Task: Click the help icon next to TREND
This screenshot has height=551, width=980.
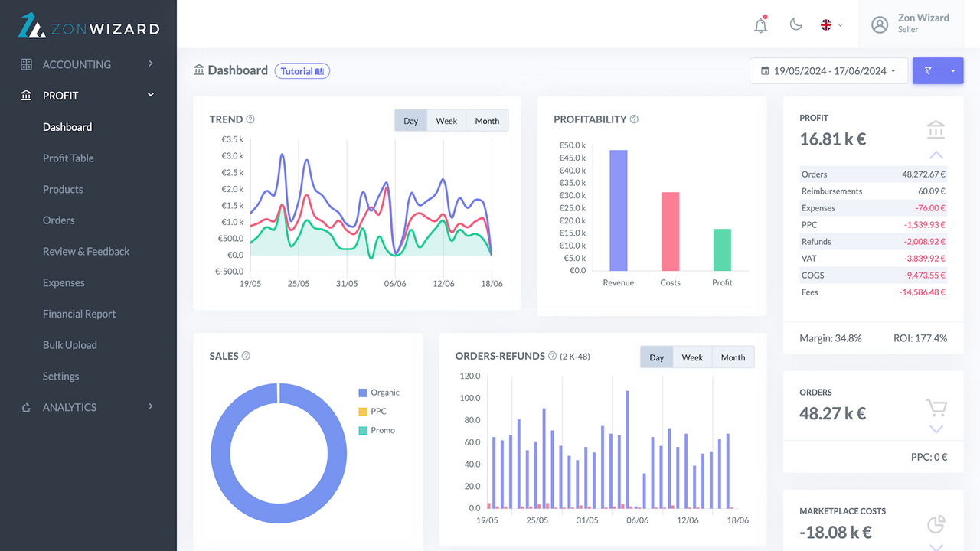Action: pos(250,119)
